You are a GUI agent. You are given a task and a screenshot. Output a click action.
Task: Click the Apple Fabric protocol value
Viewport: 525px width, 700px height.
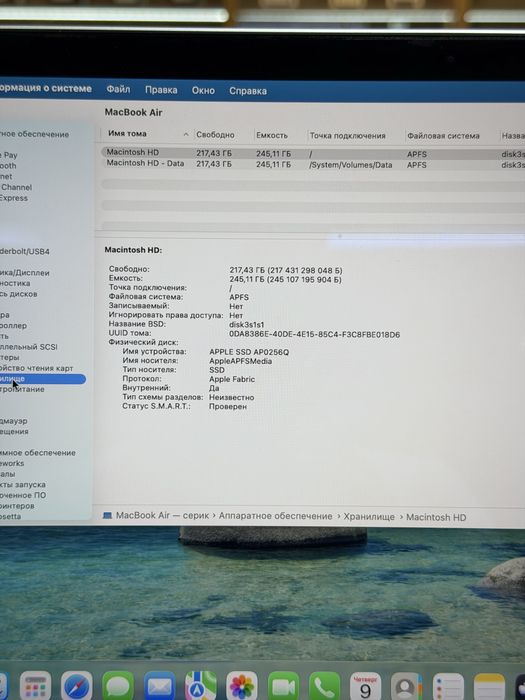[x=232, y=379]
